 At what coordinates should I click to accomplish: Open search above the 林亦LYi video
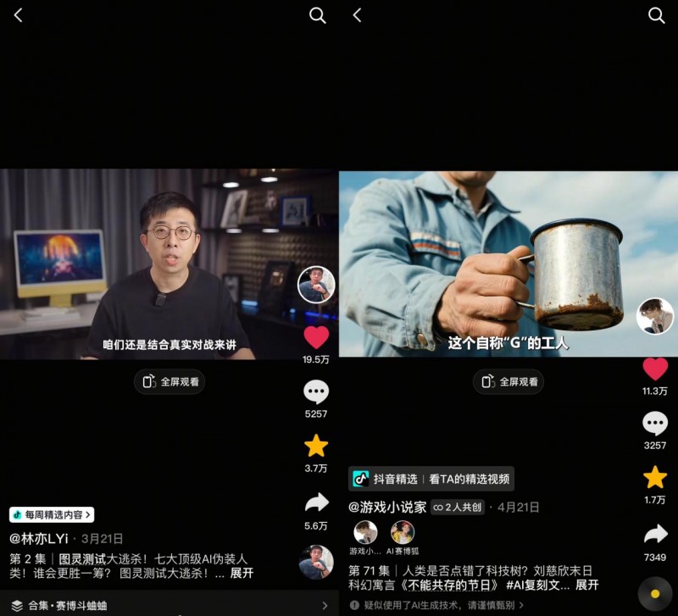318,15
